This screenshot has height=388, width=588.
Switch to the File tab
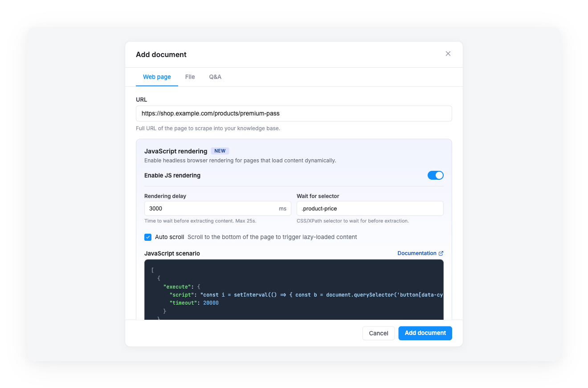pyautogui.click(x=190, y=77)
